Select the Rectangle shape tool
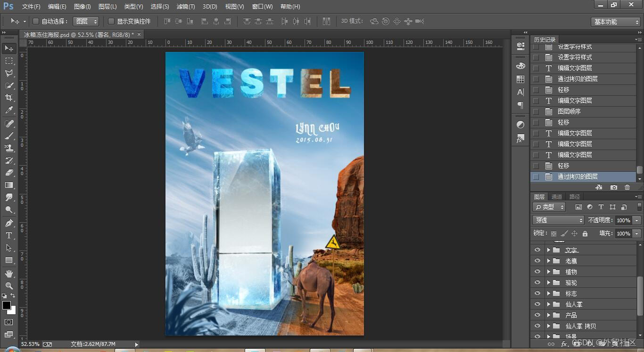Image resolution: width=644 pixels, height=352 pixels. coord(9,260)
